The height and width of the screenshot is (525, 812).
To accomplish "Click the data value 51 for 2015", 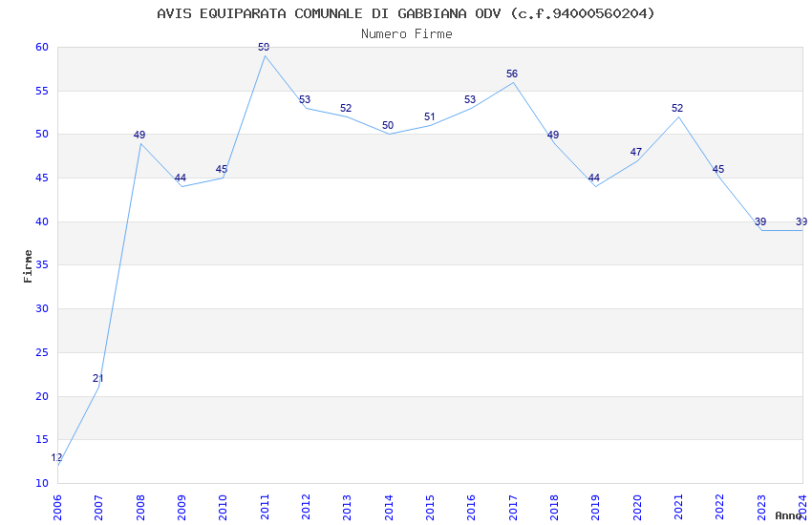I will click(x=429, y=116).
